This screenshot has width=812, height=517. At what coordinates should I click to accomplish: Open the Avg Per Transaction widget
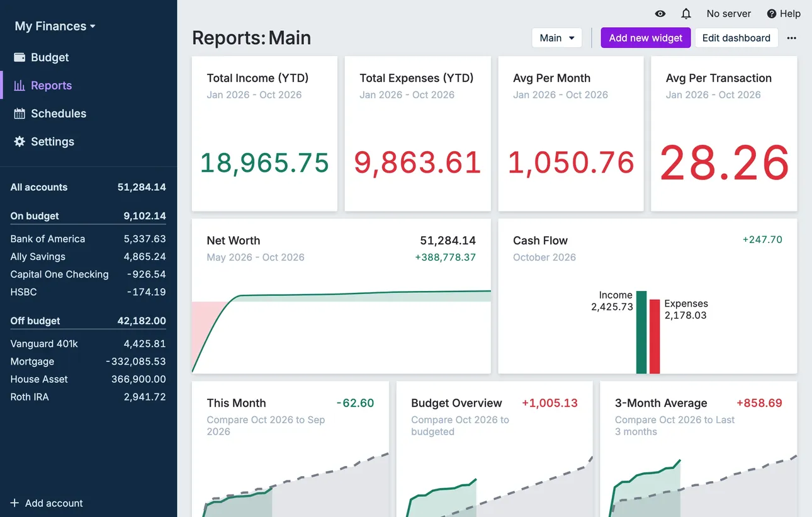coord(724,134)
